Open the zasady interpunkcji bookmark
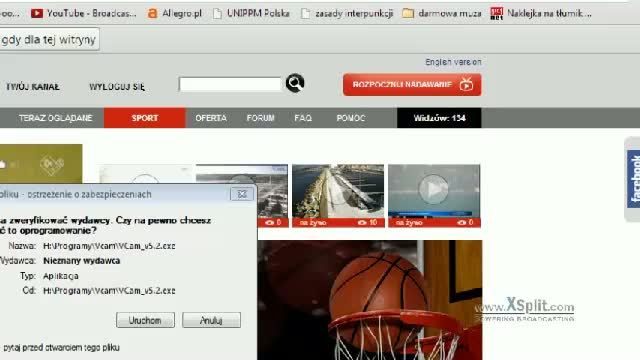Screen dimensions: 640x360 click(347, 13)
